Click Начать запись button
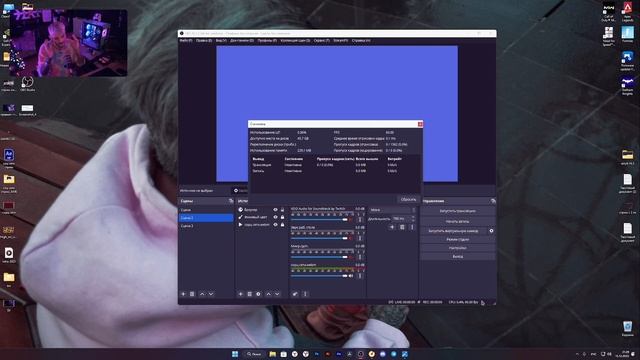 tap(458, 221)
